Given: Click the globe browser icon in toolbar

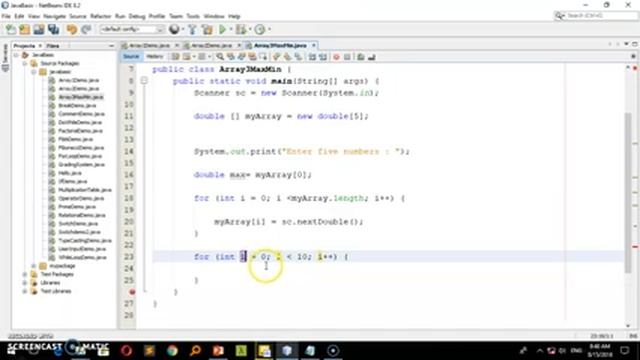Looking at the screenshot, I should pos(174,29).
